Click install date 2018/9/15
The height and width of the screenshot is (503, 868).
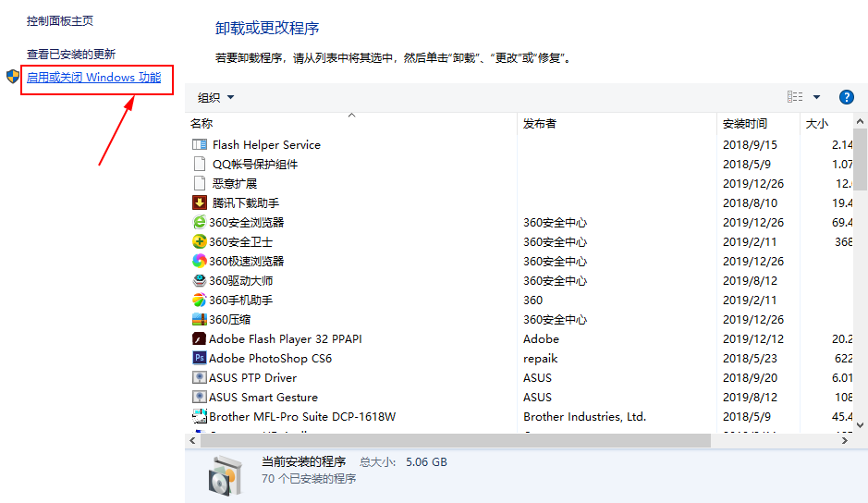tap(750, 144)
